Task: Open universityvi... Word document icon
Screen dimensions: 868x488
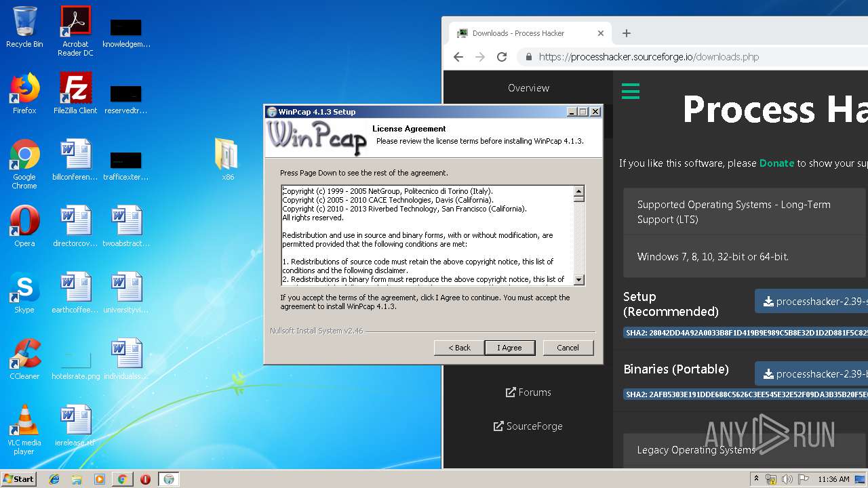Action: point(126,293)
